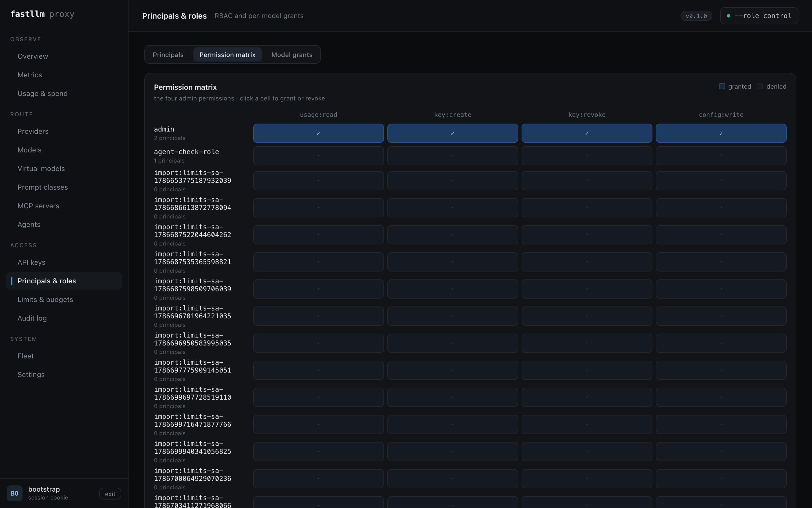Navigate to Providers
Image resolution: width=812 pixels, height=508 pixels.
click(x=64, y=131)
